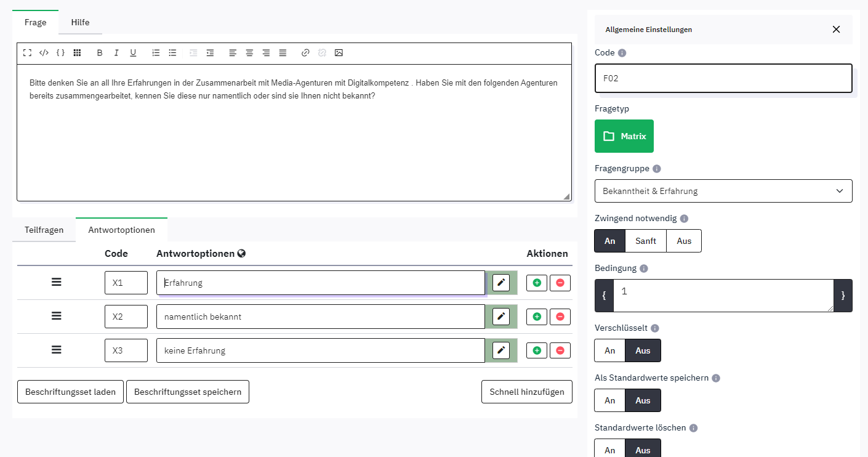Turn Verschlüsselt on
The image size is (868, 457).
coord(609,350)
